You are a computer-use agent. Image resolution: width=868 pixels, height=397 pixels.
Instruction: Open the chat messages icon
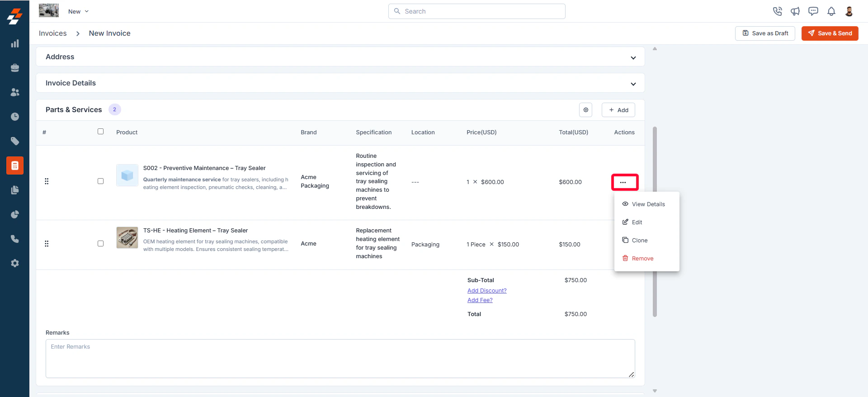click(x=813, y=11)
